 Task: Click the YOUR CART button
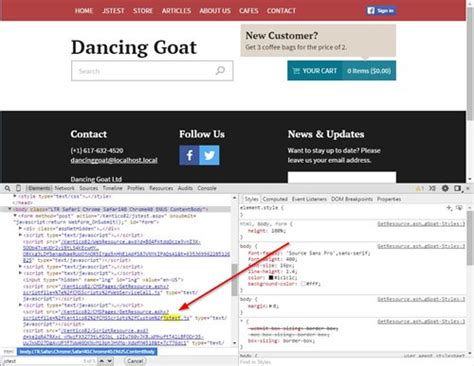pyautogui.click(x=315, y=71)
